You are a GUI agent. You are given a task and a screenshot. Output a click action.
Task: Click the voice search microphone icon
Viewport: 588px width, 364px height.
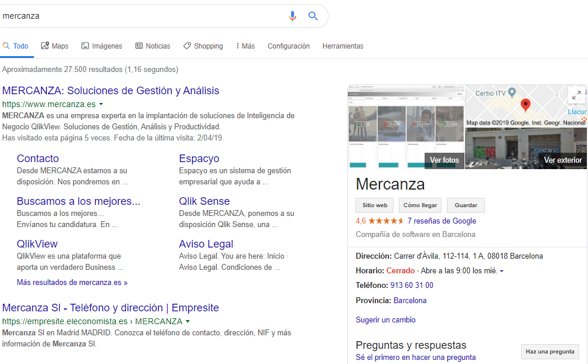pos(292,16)
